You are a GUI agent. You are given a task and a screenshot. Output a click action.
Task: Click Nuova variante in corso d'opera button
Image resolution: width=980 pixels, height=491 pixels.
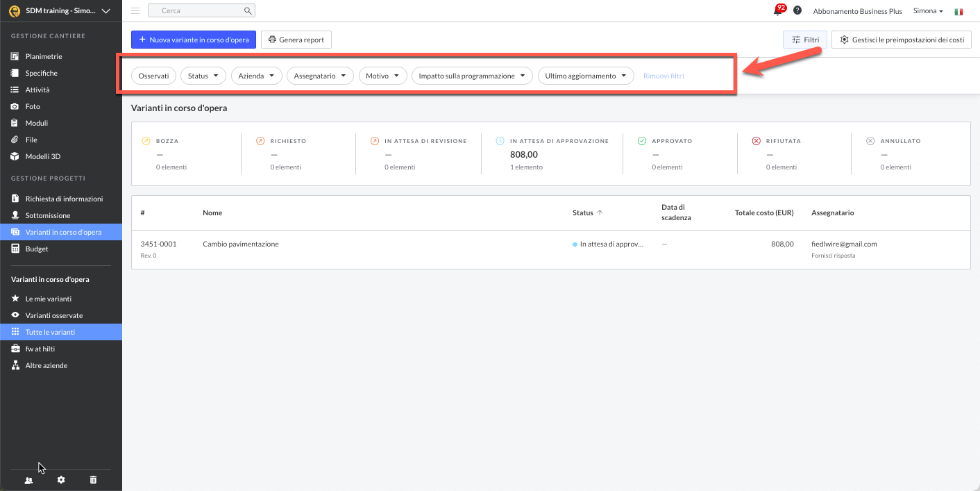pos(194,40)
